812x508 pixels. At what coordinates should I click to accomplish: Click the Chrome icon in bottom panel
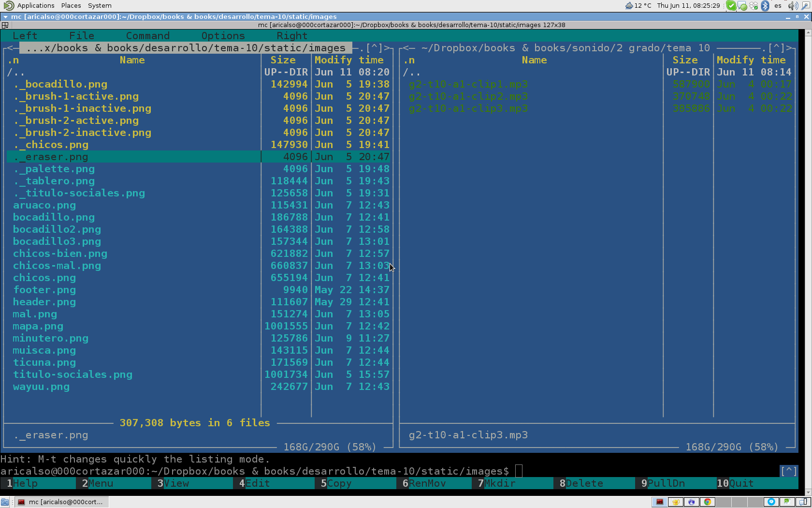(x=707, y=502)
